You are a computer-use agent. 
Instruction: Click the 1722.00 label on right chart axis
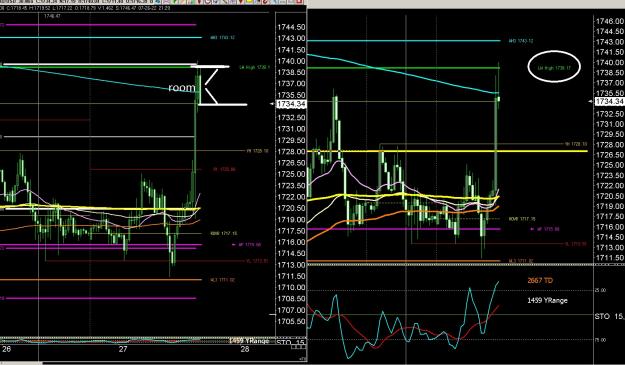tap(609, 186)
